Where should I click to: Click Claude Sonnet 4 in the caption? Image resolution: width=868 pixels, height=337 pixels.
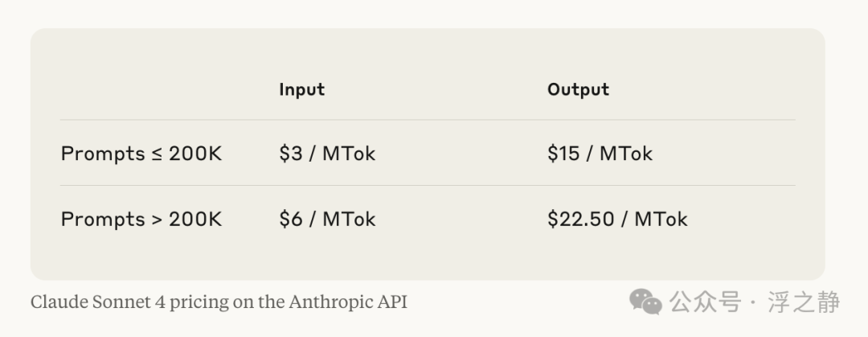pos(98,302)
